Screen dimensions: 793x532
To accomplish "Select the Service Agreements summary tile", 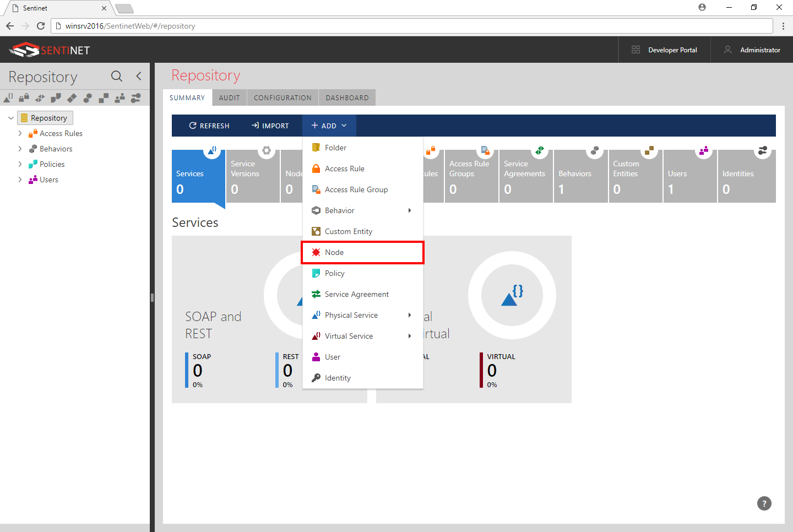I will pyautogui.click(x=526, y=176).
